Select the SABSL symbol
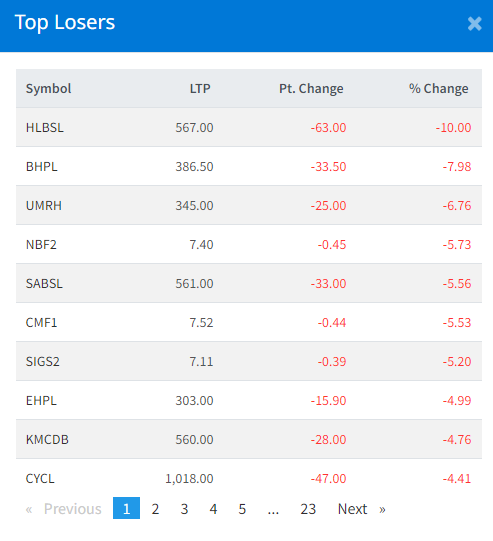This screenshot has height=541, width=493. coord(44,284)
